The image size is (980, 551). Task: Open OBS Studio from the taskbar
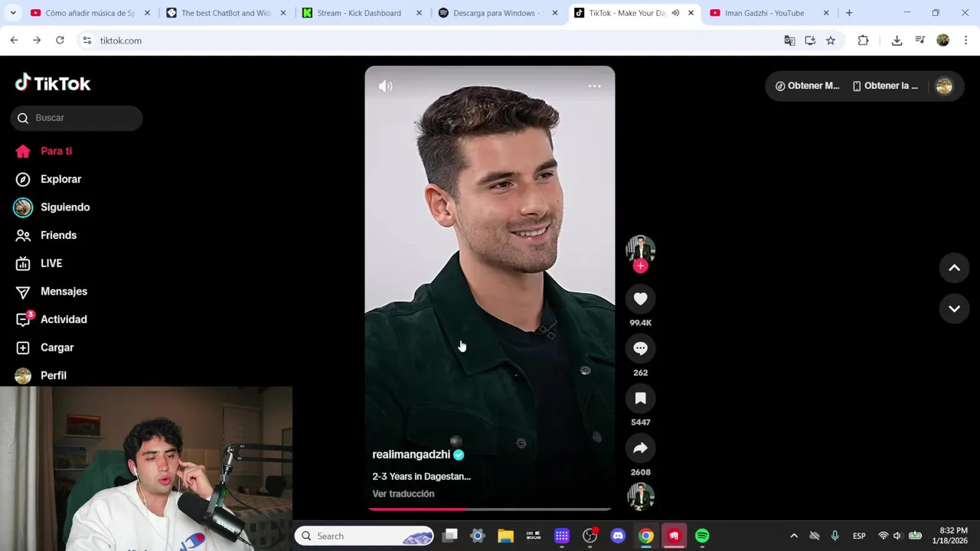coord(590,536)
